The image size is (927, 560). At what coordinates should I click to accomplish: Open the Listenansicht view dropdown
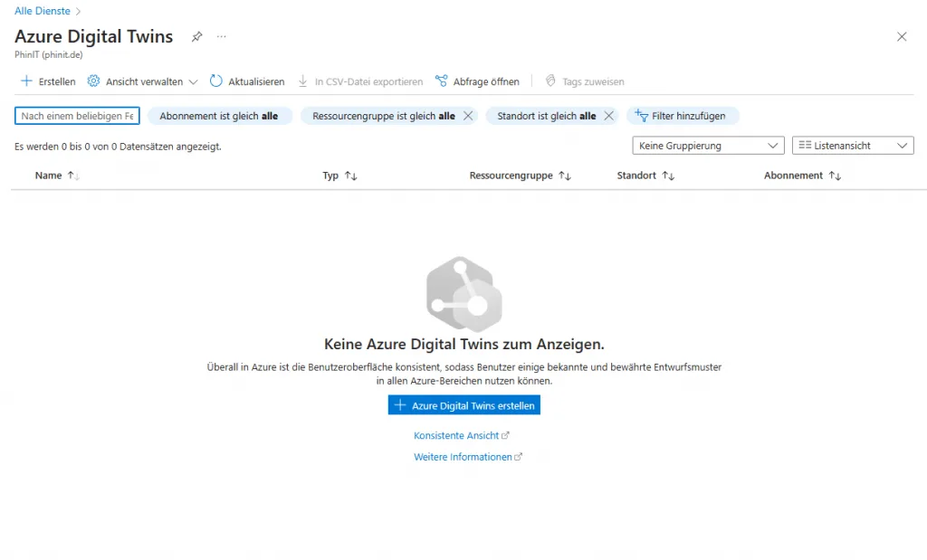852,146
